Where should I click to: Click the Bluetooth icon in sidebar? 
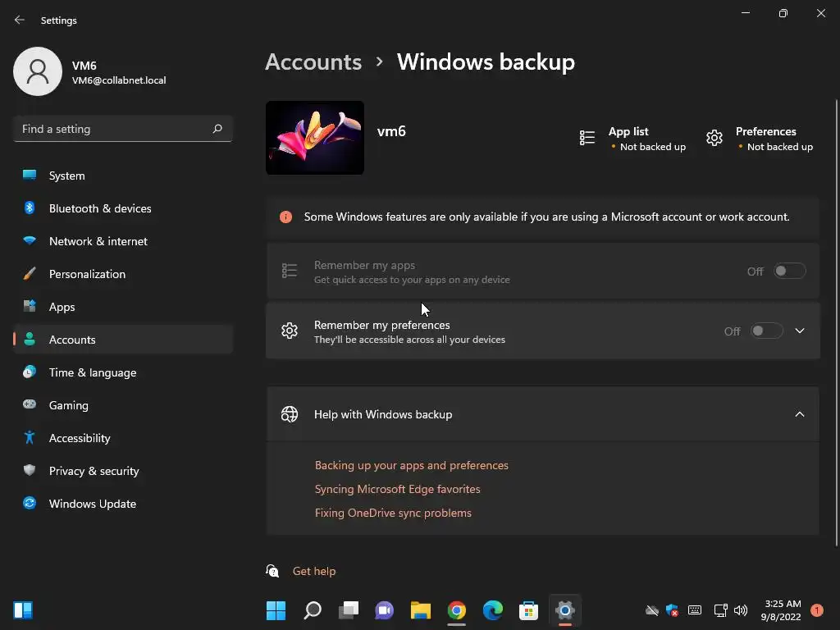[30, 208]
